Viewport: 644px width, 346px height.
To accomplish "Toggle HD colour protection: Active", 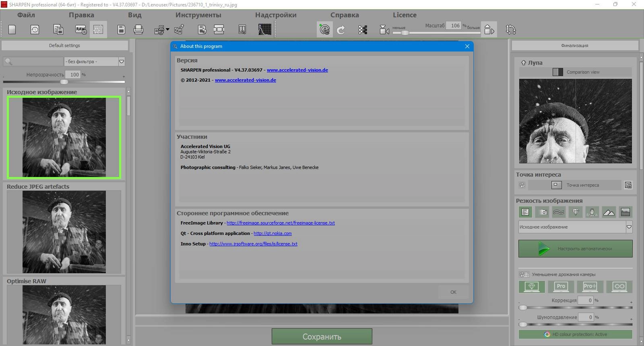I will point(575,334).
